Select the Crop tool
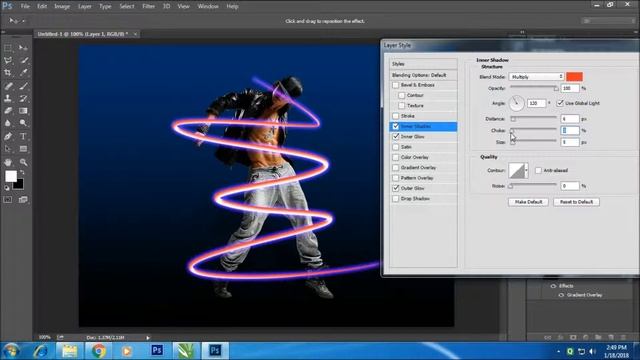 pyautogui.click(x=8, y=73)
